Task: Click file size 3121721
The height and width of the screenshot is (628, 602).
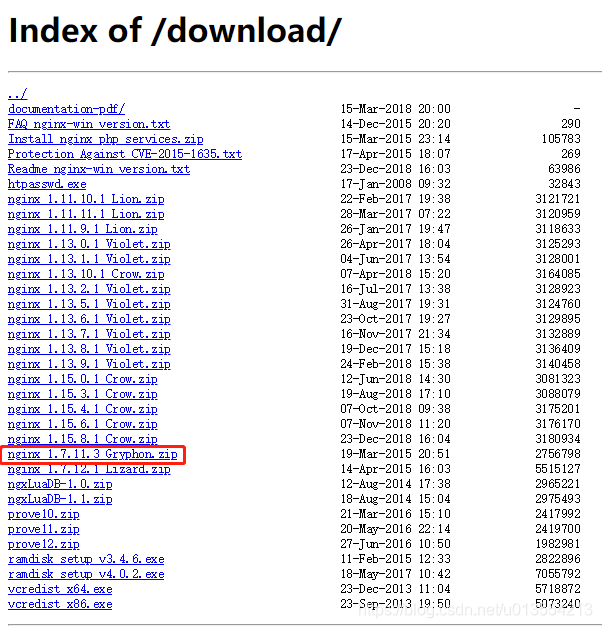Action: (x=558, y=199)
